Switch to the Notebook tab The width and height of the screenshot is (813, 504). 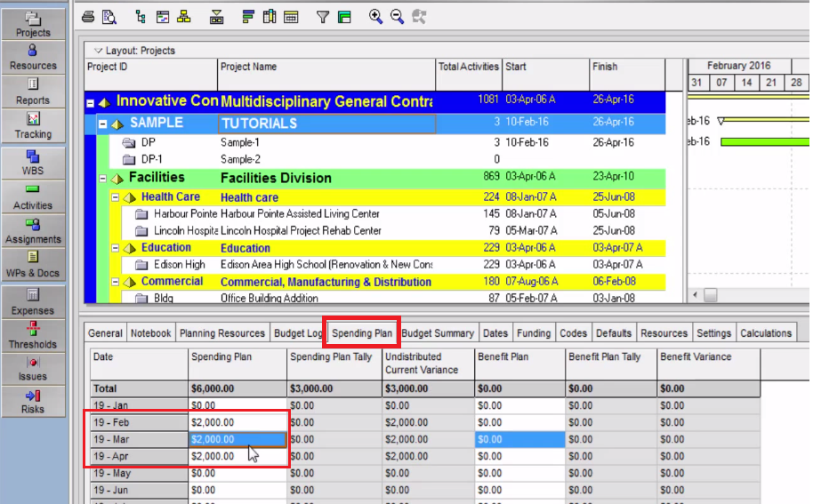pos(151,333)
